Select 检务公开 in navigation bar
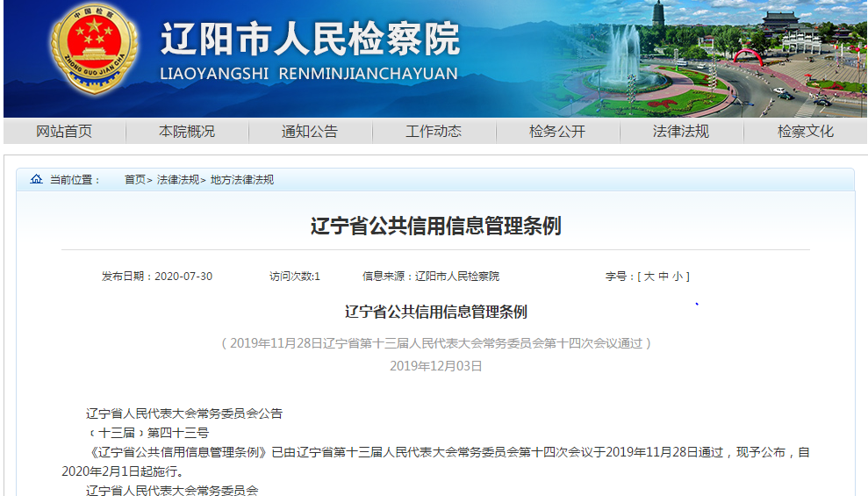This screenshot has width=868, height=496. pos(557,131)
